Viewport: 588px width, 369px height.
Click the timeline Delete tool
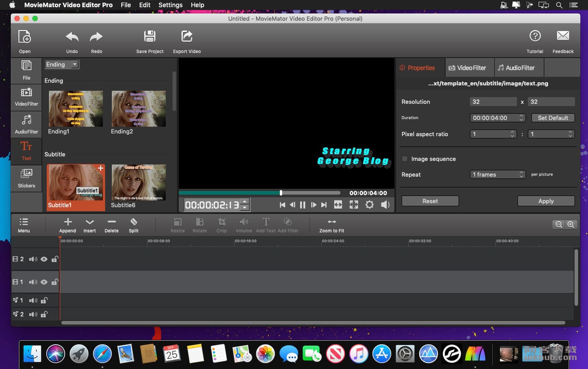111,225
